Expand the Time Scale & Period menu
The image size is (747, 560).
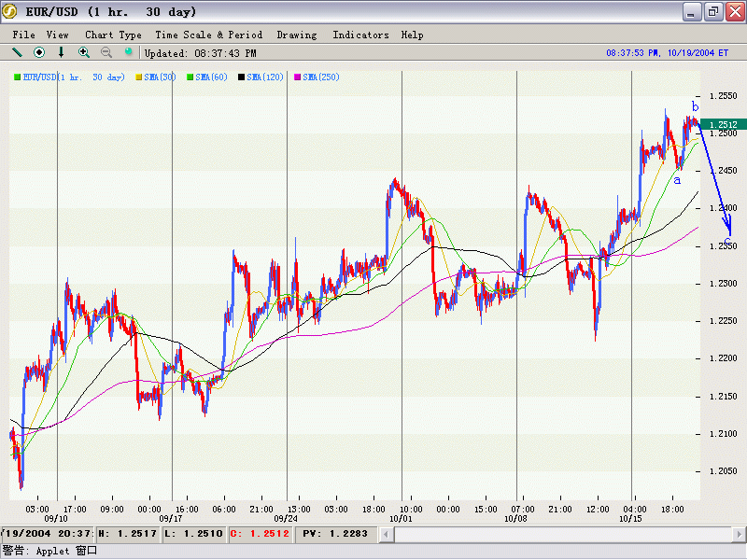click(208, 35)
